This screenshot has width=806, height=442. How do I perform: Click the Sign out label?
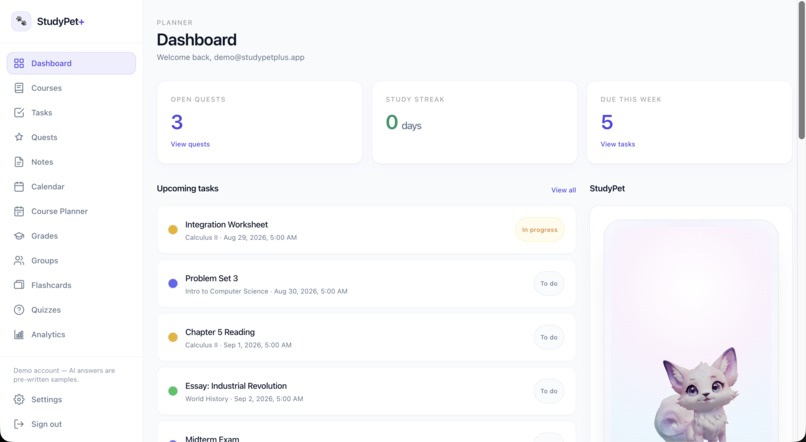click(46, 424)
